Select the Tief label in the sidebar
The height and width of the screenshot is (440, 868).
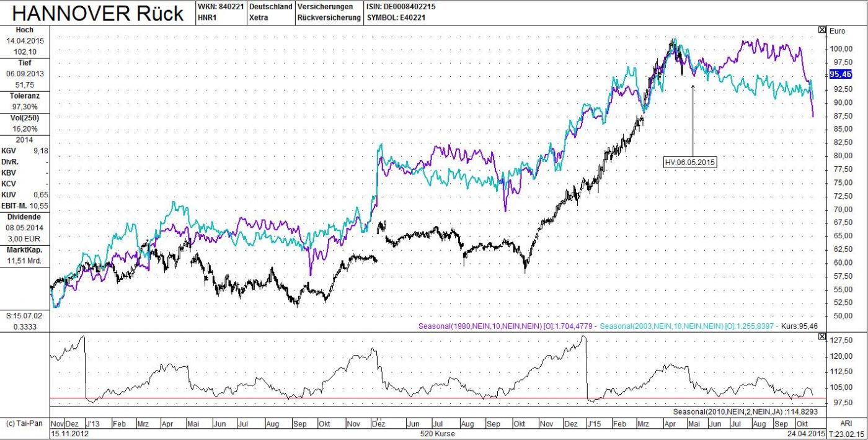tap(25, 63)
